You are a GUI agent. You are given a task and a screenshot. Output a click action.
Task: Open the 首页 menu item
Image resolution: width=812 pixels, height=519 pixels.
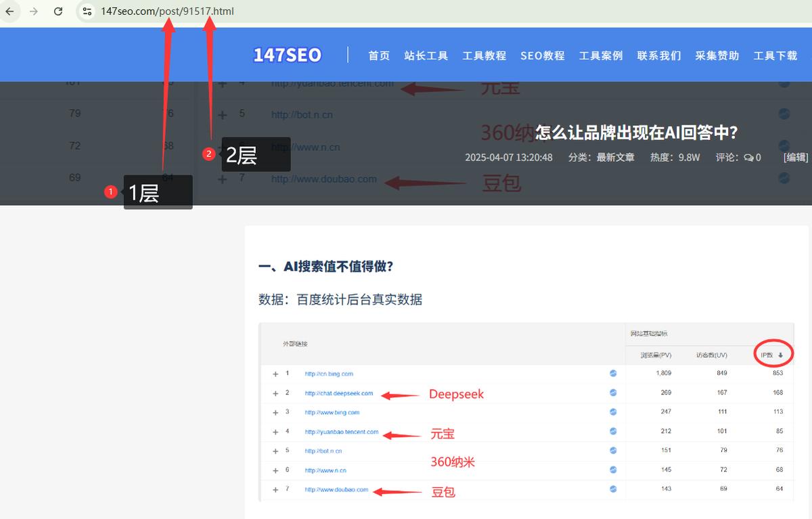pyautogui.click(x=379, y=55)
